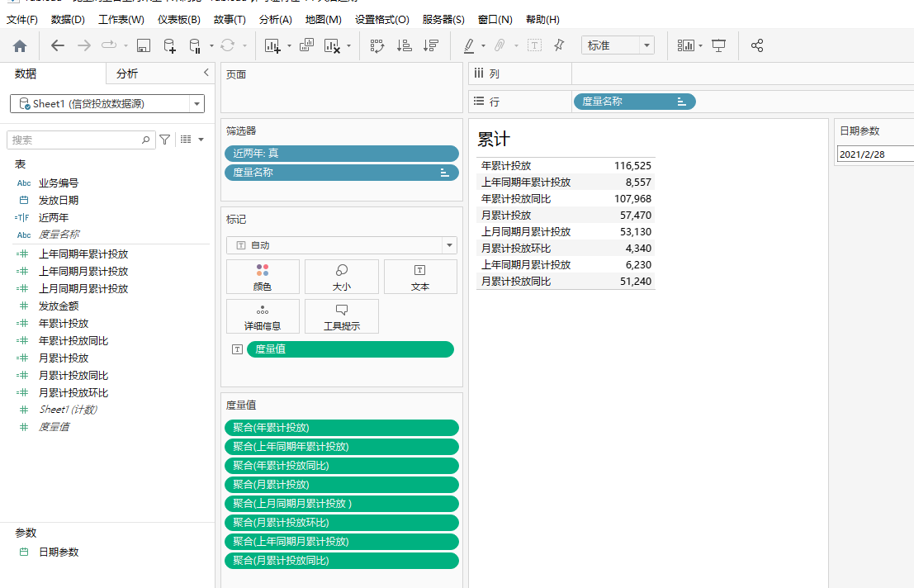Image resolution: width=914 pixels, height=588 pixels.
Task: Click the New Worksheet toolbar icon
Action: pyautogui.click(x=272, y=46)
